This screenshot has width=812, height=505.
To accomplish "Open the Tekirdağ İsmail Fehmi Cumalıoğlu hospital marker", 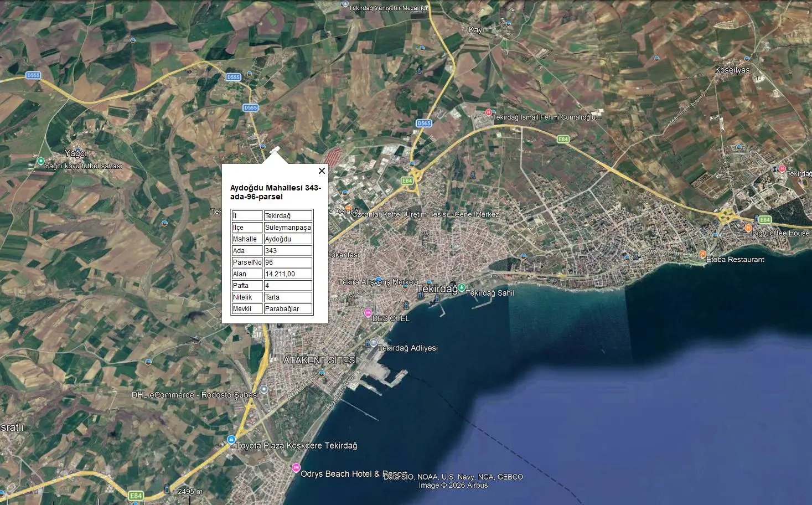I will click(x=488, y=112).
